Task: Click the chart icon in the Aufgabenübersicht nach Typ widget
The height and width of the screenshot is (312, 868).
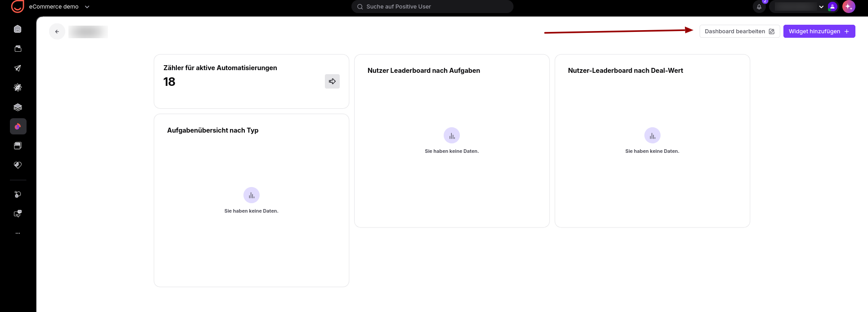Action: coord(252,195)
